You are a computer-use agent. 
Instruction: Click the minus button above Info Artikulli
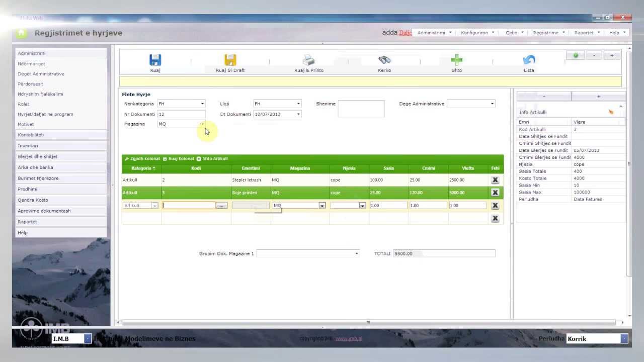click(544, 96)
